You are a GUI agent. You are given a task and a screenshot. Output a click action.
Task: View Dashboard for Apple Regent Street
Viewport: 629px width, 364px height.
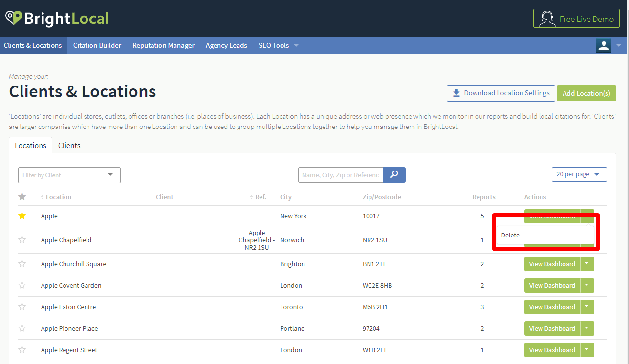pos(552,350)
